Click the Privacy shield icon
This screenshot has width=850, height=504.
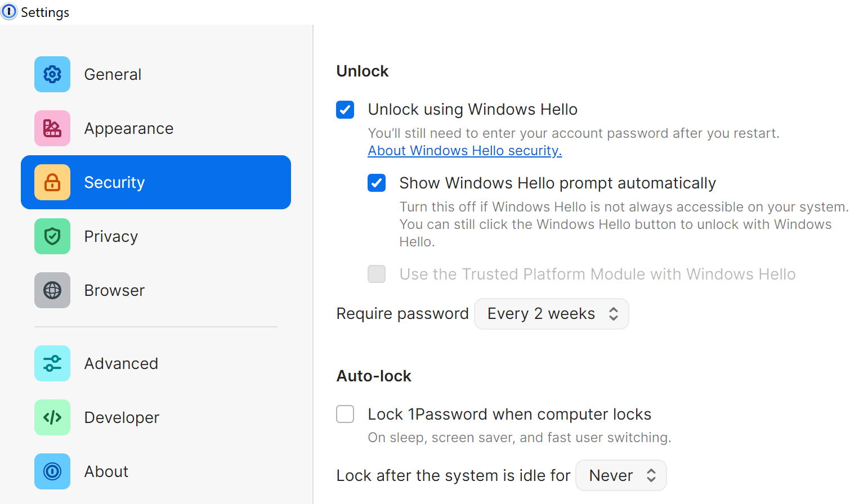point(52,236)
